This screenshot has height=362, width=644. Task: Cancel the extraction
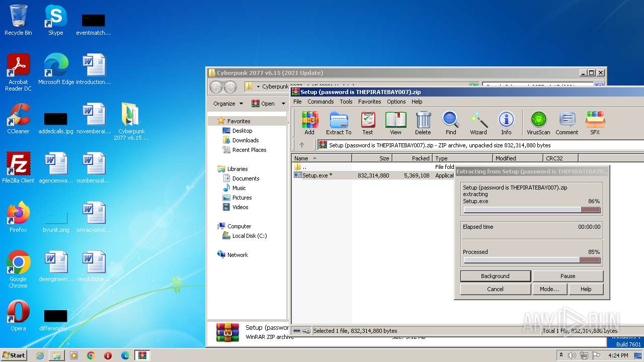click(x=495, y=289)
